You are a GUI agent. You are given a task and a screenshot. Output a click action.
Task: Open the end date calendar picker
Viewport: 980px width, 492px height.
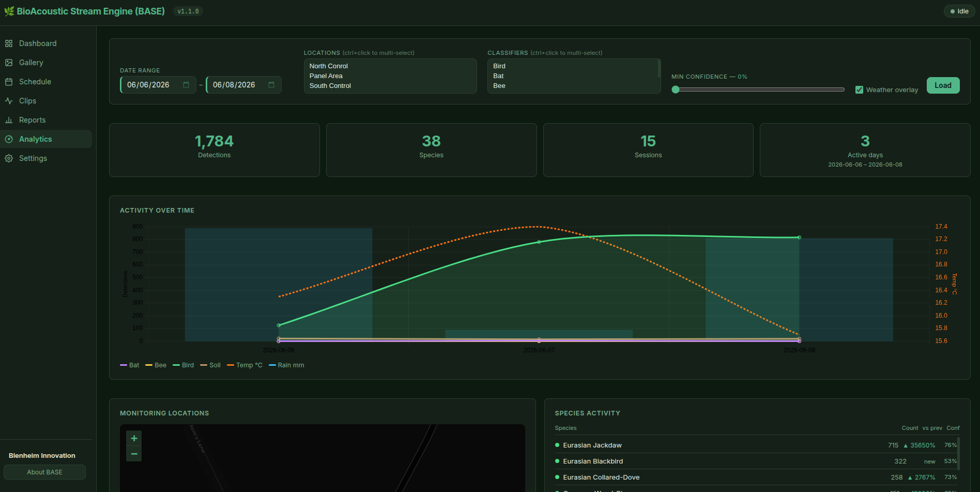(x=271, y=85)
